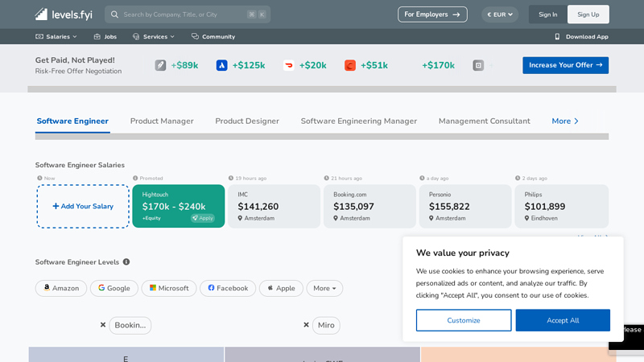
Task: Open Software Engineering Manager tab
Action: click(358, 121)
